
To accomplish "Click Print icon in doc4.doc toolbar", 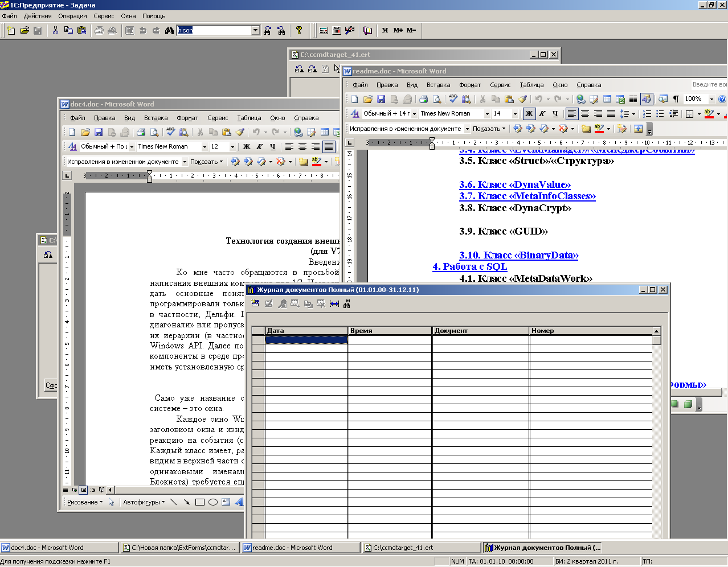I will click(x=141, y=132).
